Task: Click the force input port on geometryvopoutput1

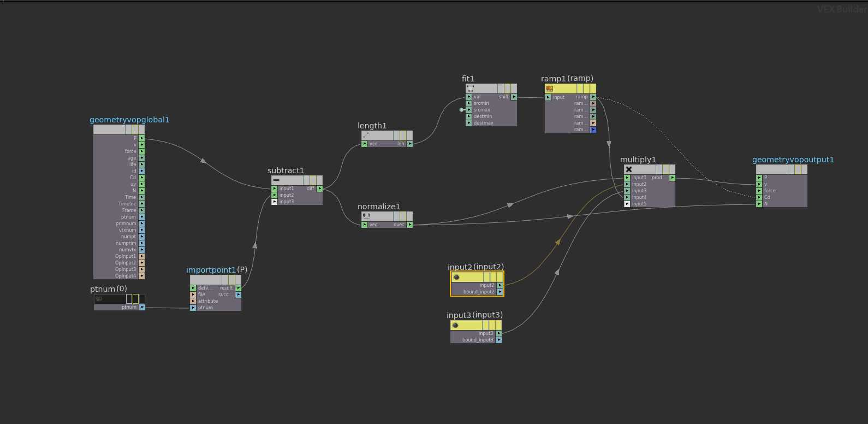Action: [x=759, y=191]
